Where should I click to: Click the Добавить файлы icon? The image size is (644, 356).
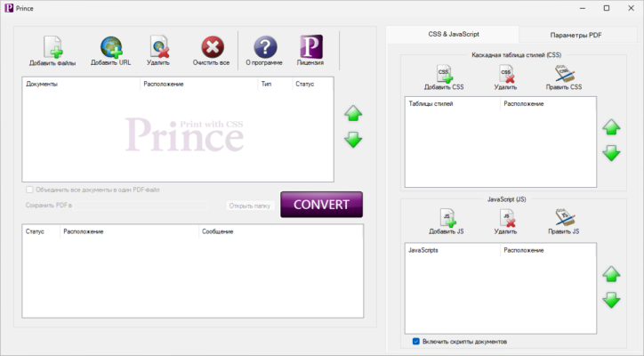tap(52, 47)
